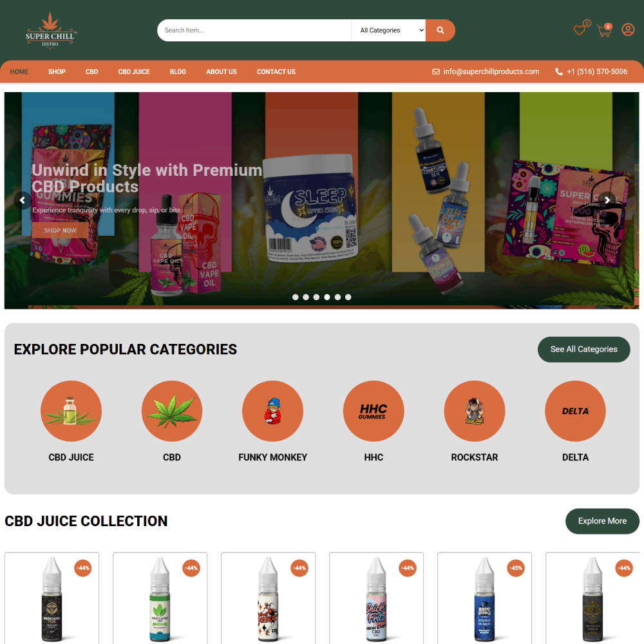Screen dimensions: 644x644
Task: Click the SHOP NOW banner button
Action: point(61,231)
